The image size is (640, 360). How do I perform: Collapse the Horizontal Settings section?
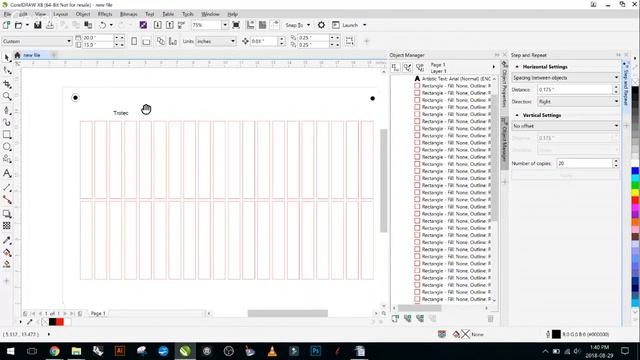[x=517, y=67]
